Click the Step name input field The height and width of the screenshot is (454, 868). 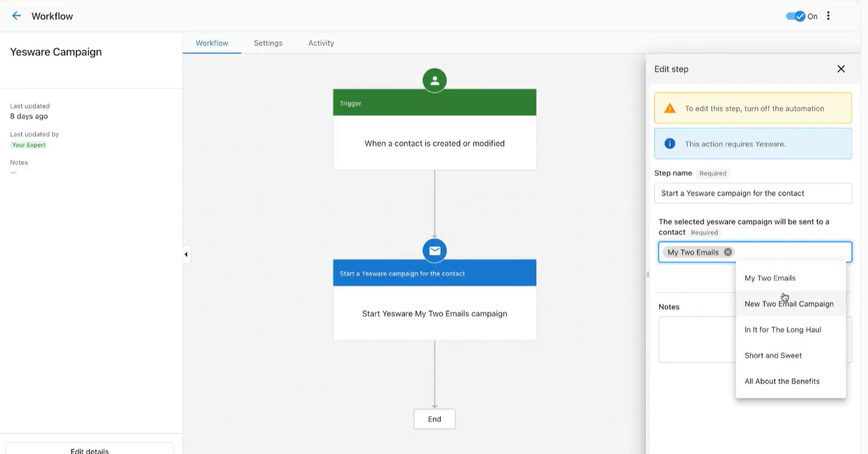coord(753,193)
